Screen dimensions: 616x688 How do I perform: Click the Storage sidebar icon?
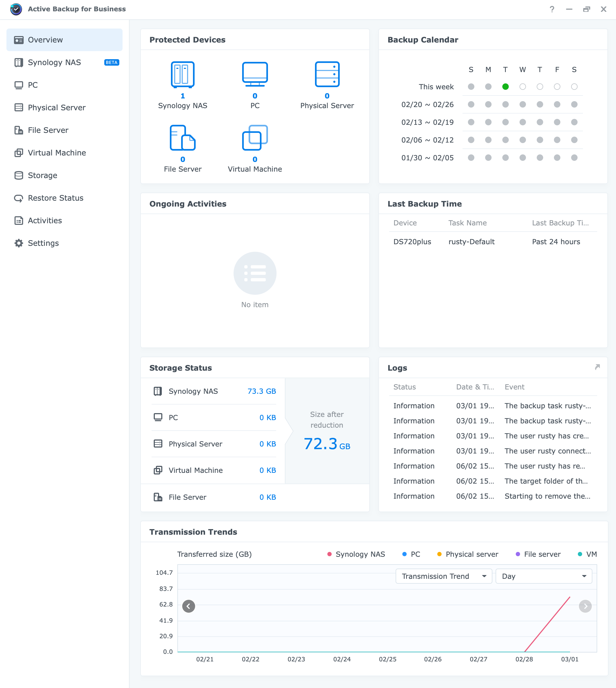click(x=19, y=175)
